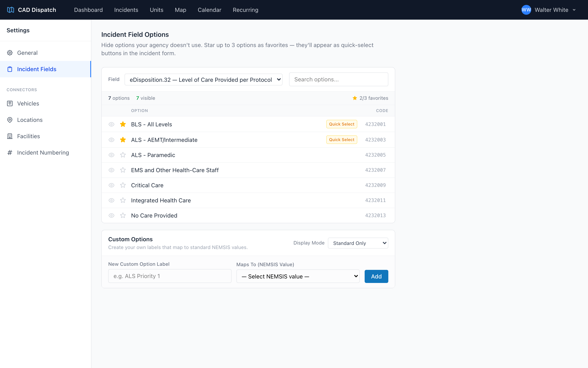Click Quick Select badge for ALS - AEMT/Intermediate
Screen dimensions: 588x368
342,140
